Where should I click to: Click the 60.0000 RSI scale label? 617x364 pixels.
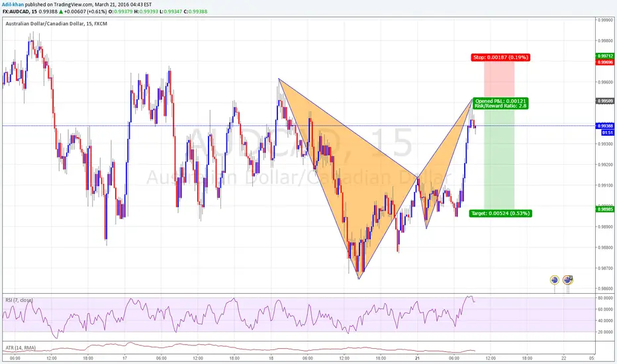click(606, 309)
